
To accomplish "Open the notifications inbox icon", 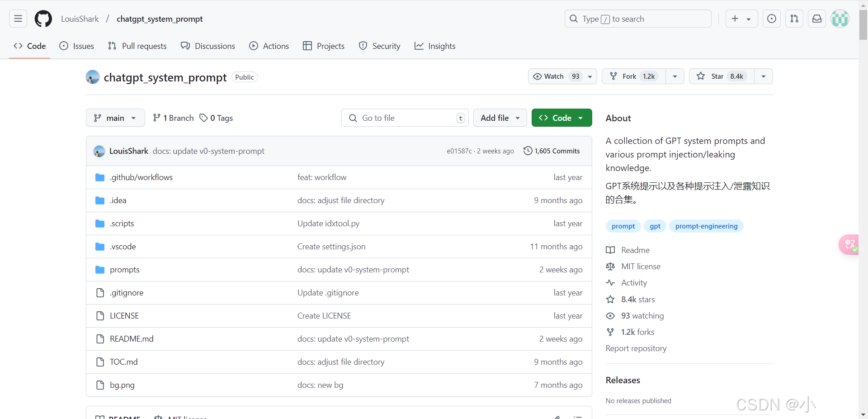I will coord(817,19).
